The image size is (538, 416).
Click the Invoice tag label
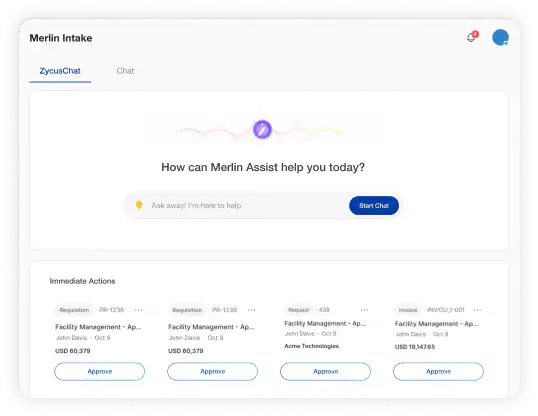point(408,310)
